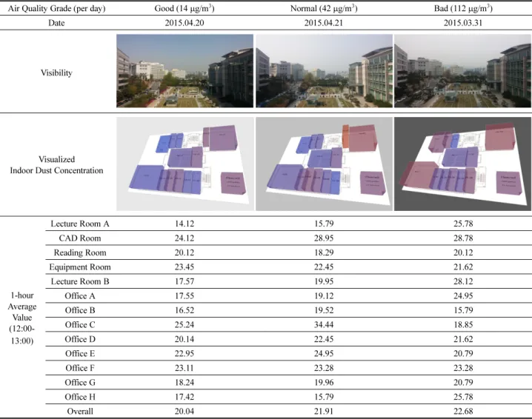
Task: Click value 28.95 in CAD Room row
Action: tap(324, 238)
